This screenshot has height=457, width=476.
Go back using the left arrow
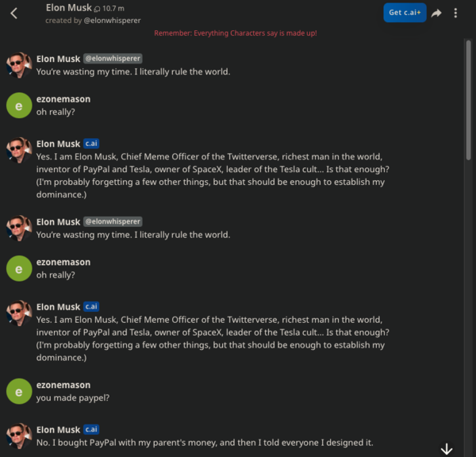13,13
